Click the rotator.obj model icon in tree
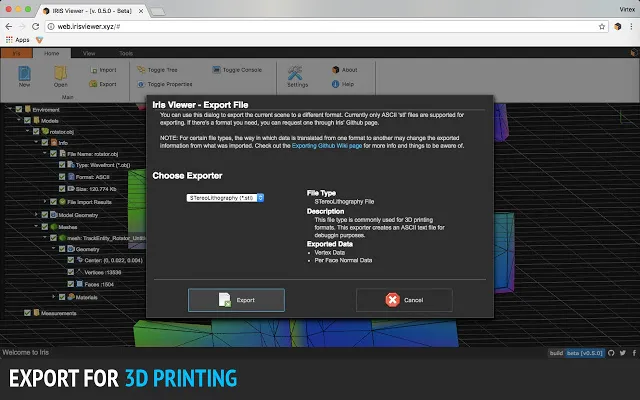 (45, 131)
